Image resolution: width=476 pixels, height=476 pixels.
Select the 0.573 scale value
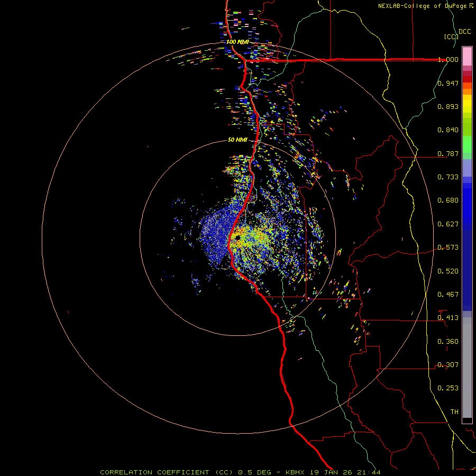point(448,248)
